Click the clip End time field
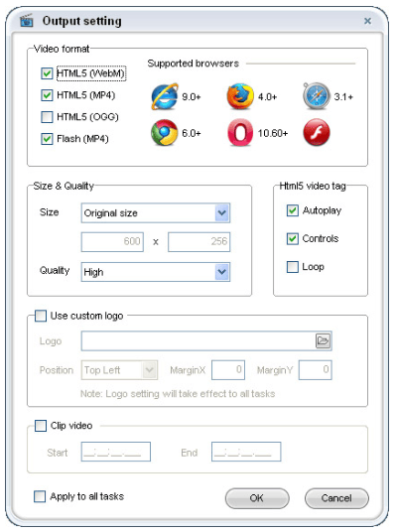Image resolution: width=396 pixels, height=532 pixels. point(246,452)
